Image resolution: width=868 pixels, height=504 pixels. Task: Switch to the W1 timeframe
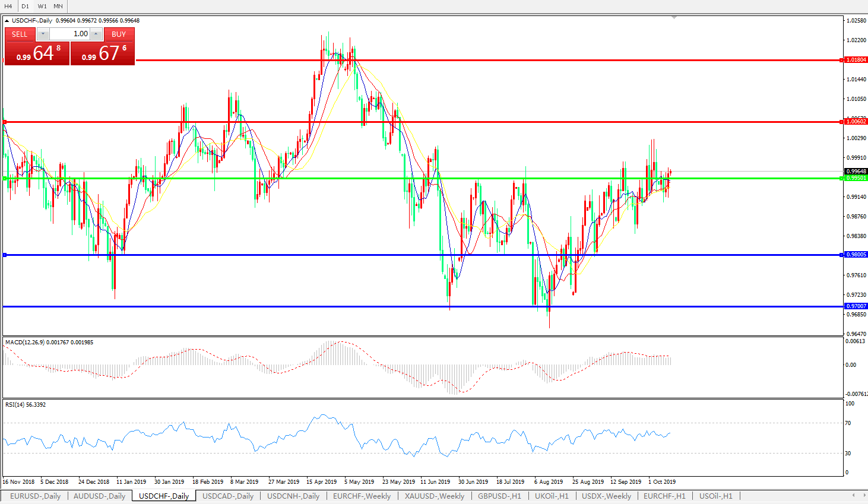point(42,6)
